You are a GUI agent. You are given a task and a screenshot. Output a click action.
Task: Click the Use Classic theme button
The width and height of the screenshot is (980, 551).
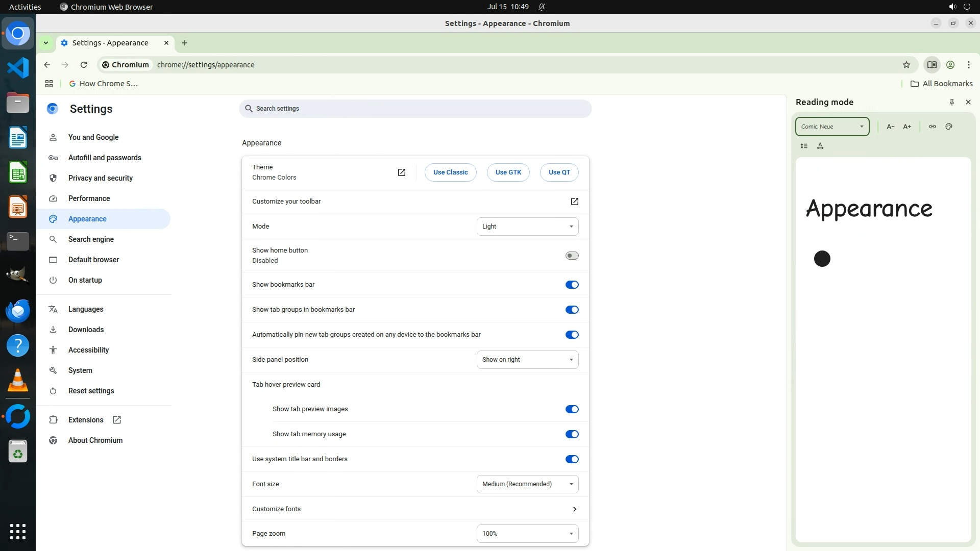(450, 172)
